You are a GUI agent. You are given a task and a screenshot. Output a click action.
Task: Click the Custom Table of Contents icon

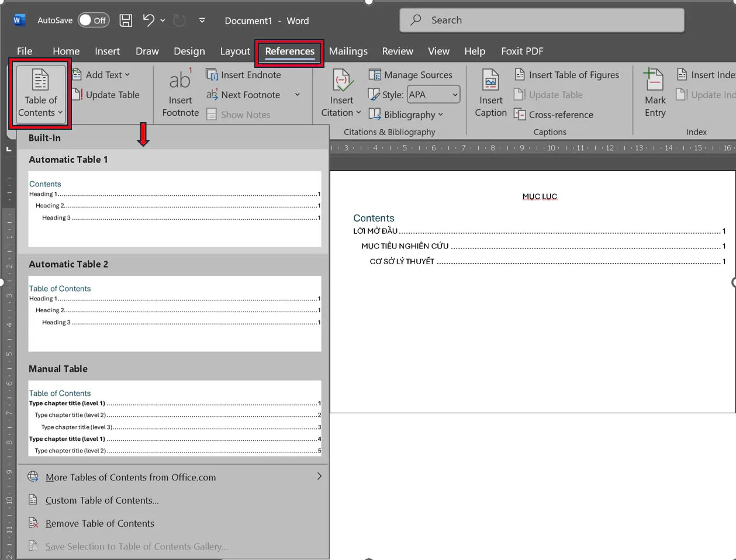pyautogui.click(x=33, y=500)
